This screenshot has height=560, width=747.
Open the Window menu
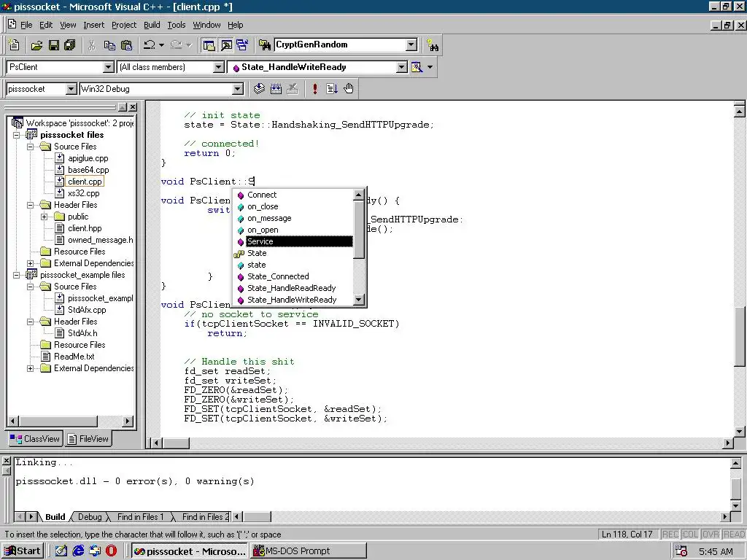click(x=206, y=25)
